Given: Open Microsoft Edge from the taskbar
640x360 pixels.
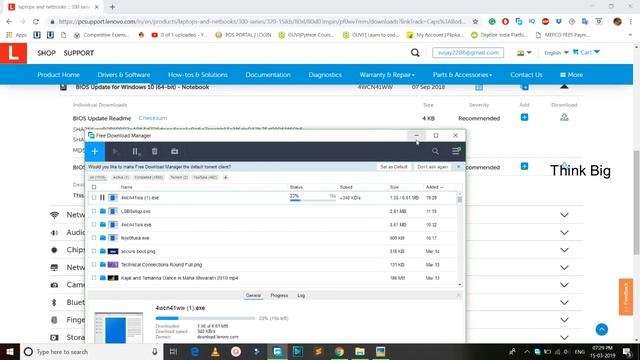Looking at the screenshot, I should pos(195,351).
